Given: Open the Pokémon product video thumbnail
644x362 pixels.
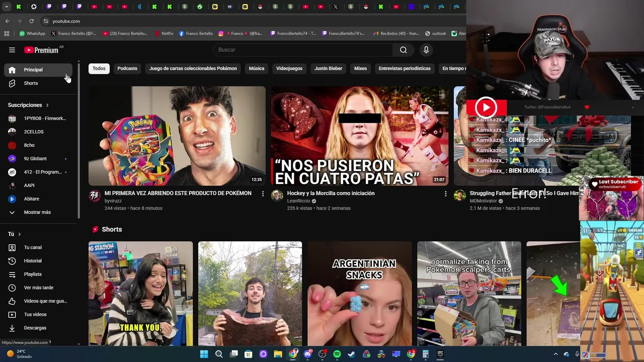Looking at the screenshot, I should (x=177, y=136).
